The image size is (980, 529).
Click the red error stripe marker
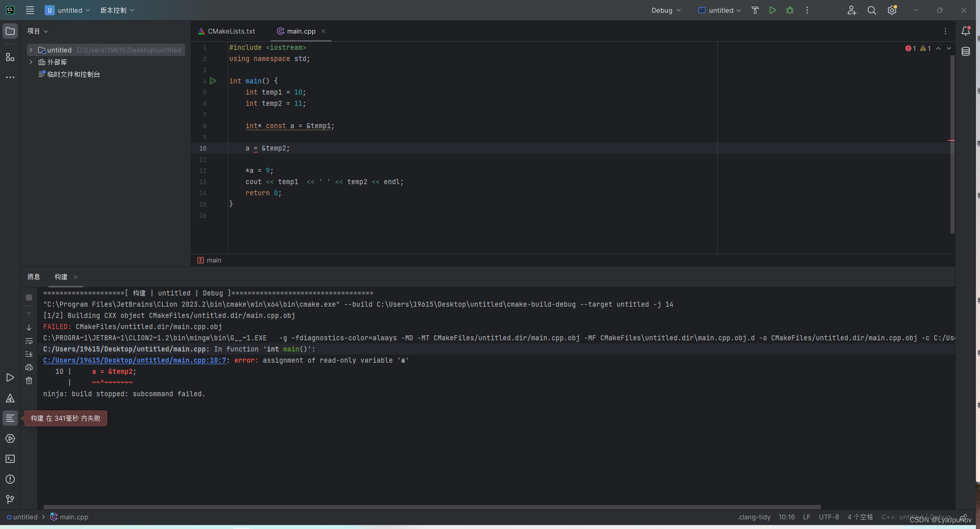952,140
